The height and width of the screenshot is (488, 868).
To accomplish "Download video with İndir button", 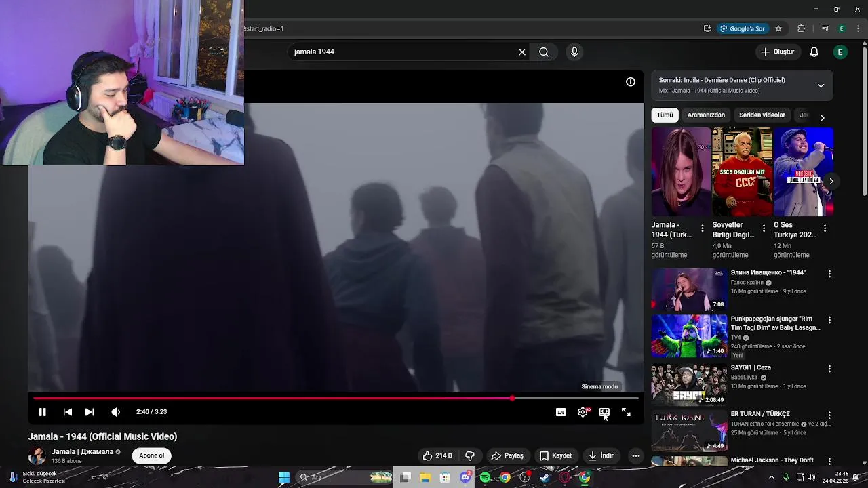I will pos(601,455).
